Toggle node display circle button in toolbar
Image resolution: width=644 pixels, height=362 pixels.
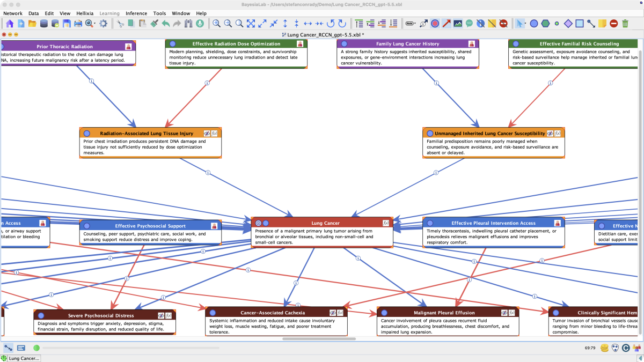tap(435, 24)
